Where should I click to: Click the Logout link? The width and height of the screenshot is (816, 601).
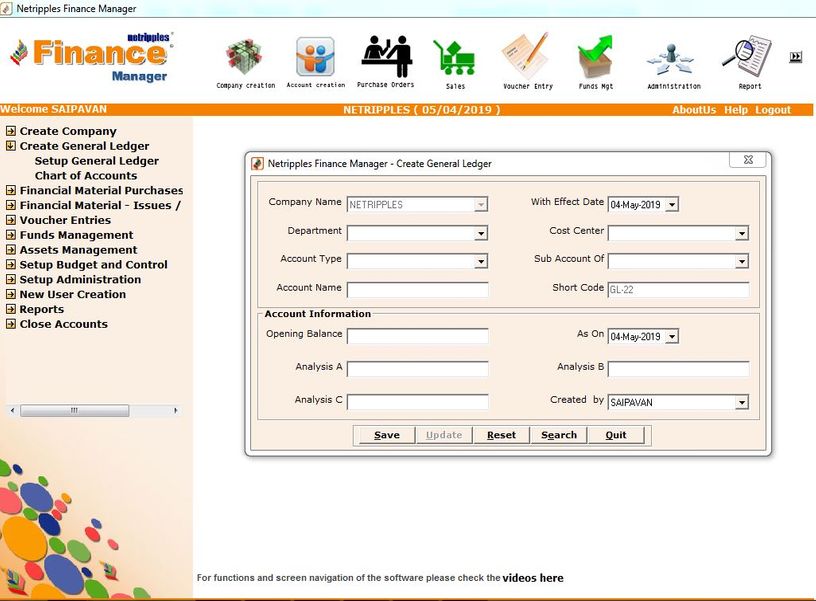tap(773, 110)
